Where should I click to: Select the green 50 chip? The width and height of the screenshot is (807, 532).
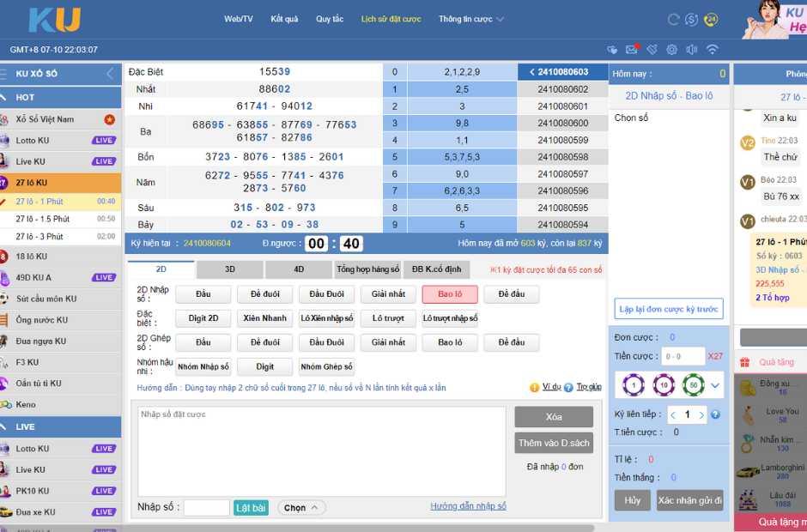pos(694,385)
